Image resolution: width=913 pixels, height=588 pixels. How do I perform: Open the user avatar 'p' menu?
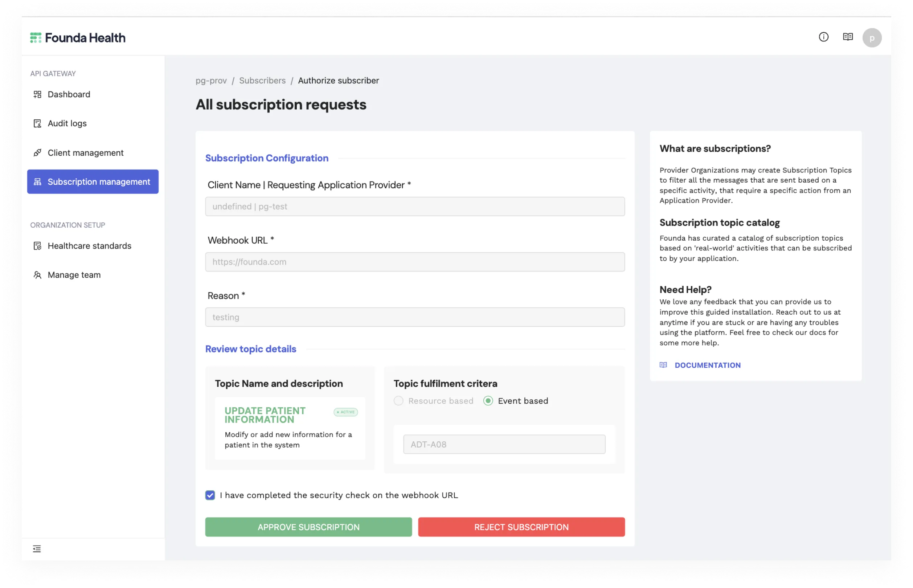872,38
